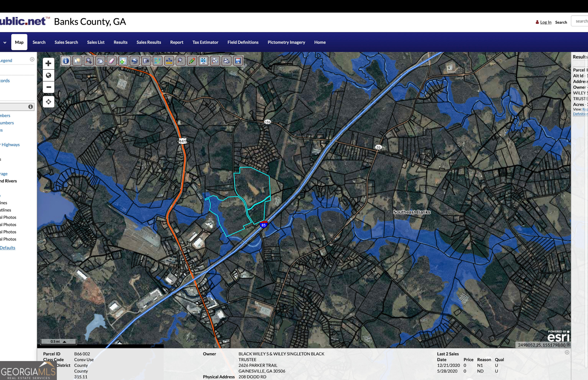Viewport: 588px width, 380px height.
Task: Click the find XY coordinate tool
Action: click(x=180, y=61)
